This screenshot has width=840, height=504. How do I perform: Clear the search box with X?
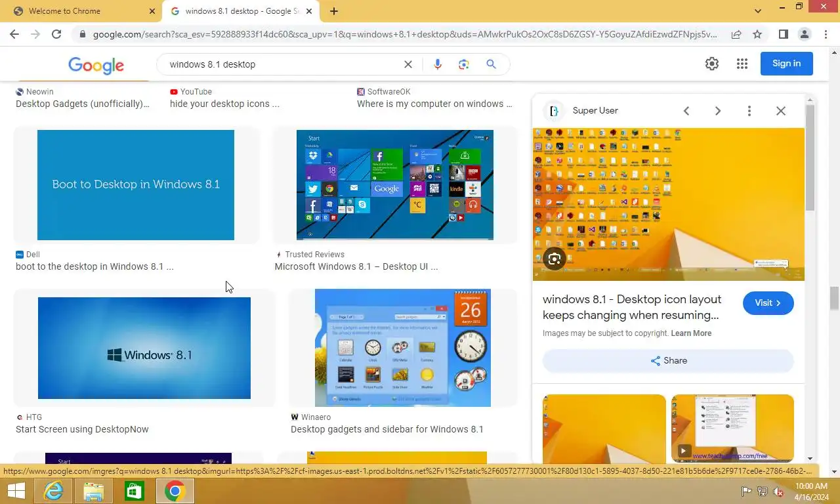(408, 64)
